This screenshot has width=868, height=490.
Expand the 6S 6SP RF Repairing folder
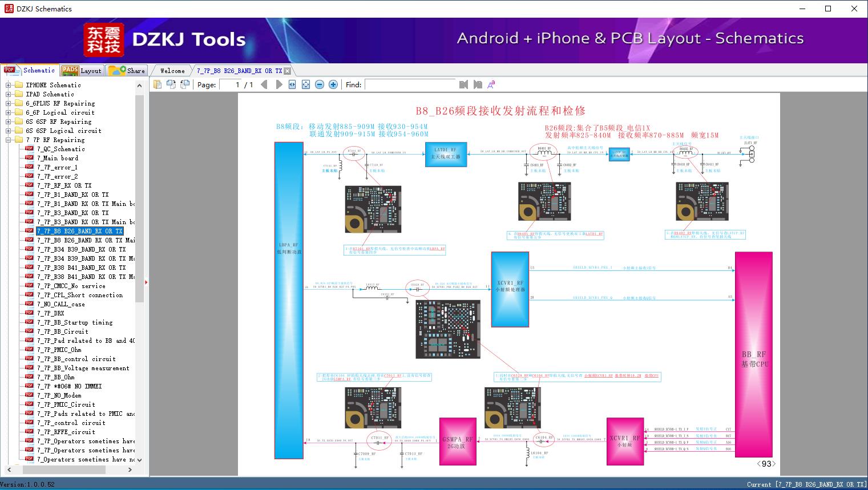pos(9,122)
